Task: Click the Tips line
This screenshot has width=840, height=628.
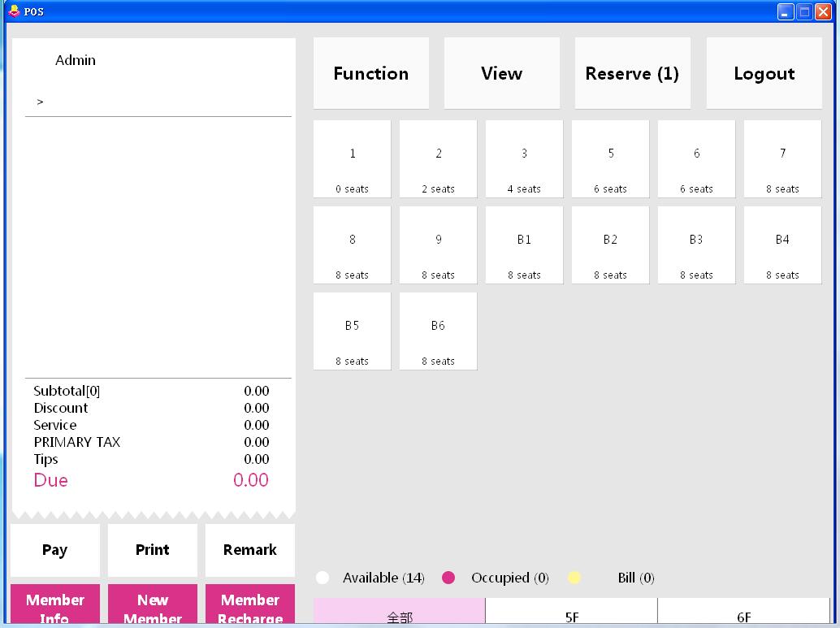Action: tap(152, 459)
